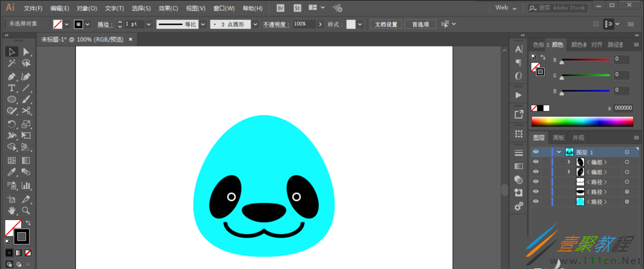The height and width of the screenshot is (269, 644).
Task: Toggle visibility of the first 编组 sublayer
Action: coord(535,162)
